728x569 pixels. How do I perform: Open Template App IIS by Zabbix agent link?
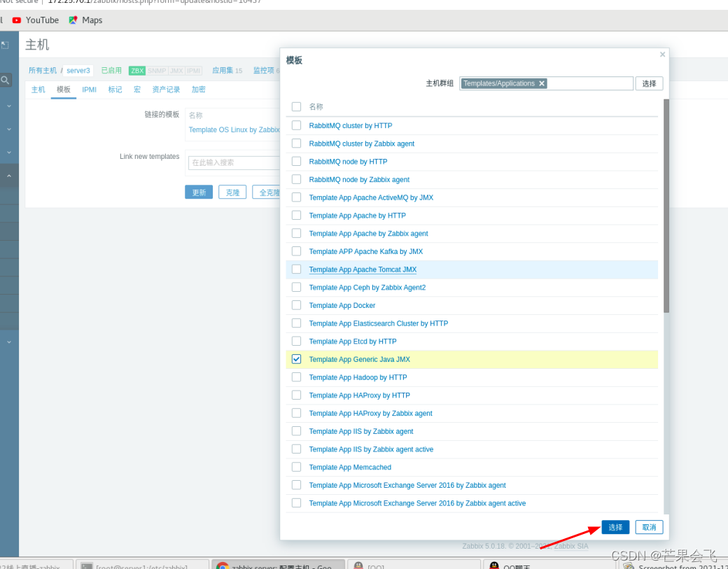[361, 431]
